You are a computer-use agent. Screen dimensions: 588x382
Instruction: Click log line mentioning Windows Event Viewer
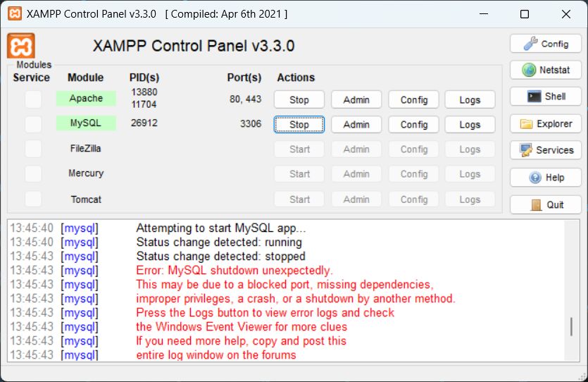[x=242, y=326]
